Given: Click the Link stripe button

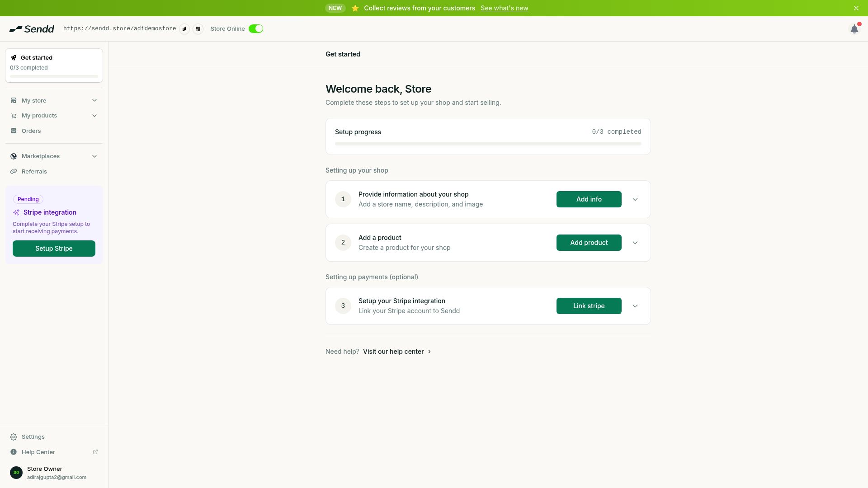Looking at the screenshot, I should 589,306.
